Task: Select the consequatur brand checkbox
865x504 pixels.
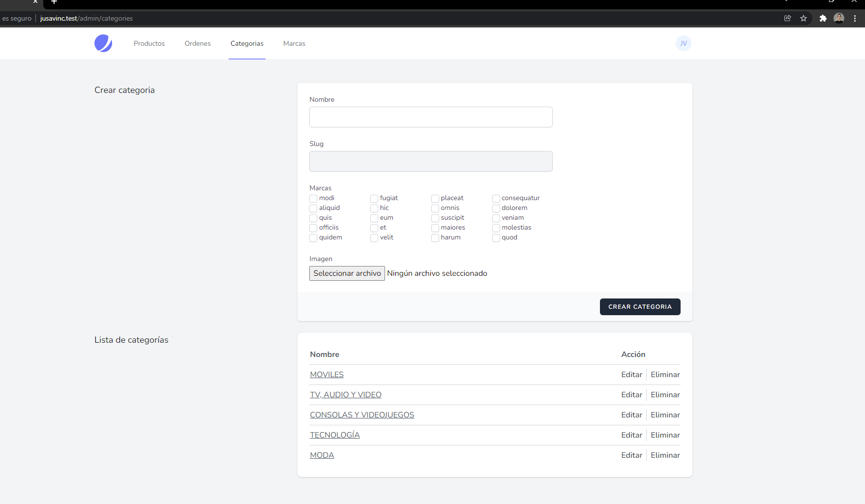Action: [x=496, y=198]
